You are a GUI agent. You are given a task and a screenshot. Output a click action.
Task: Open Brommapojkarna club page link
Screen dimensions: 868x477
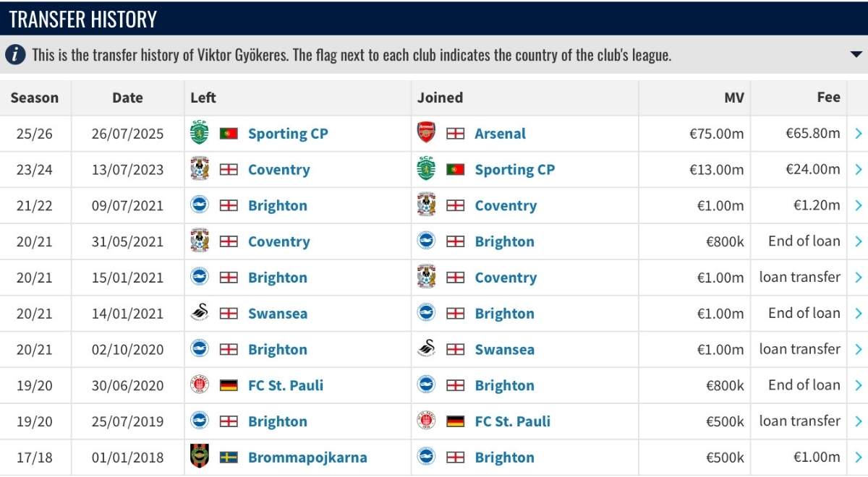tap(307, 457)
